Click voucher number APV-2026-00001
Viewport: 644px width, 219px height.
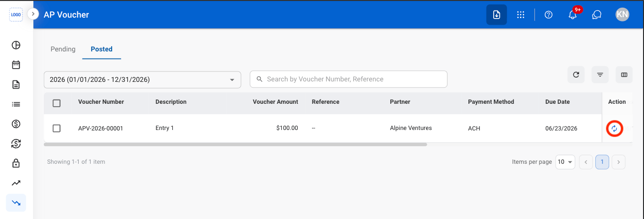pos(101,128)
